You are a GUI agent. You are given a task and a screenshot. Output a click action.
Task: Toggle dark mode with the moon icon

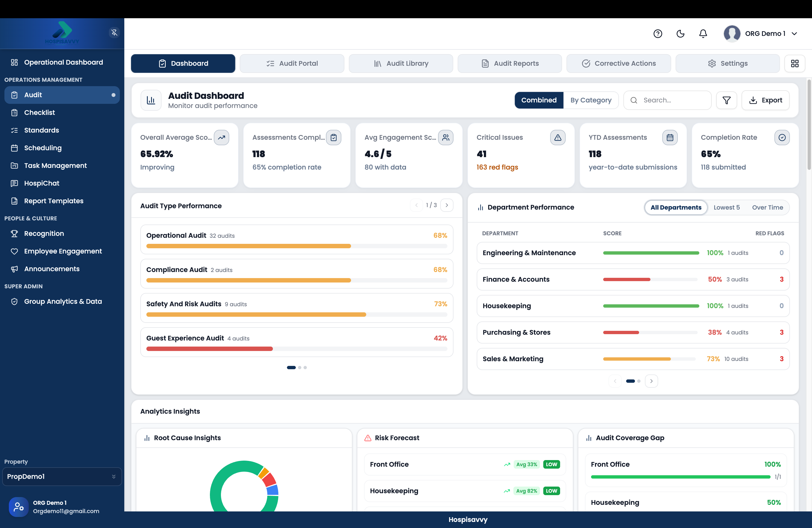coord(680,33)
